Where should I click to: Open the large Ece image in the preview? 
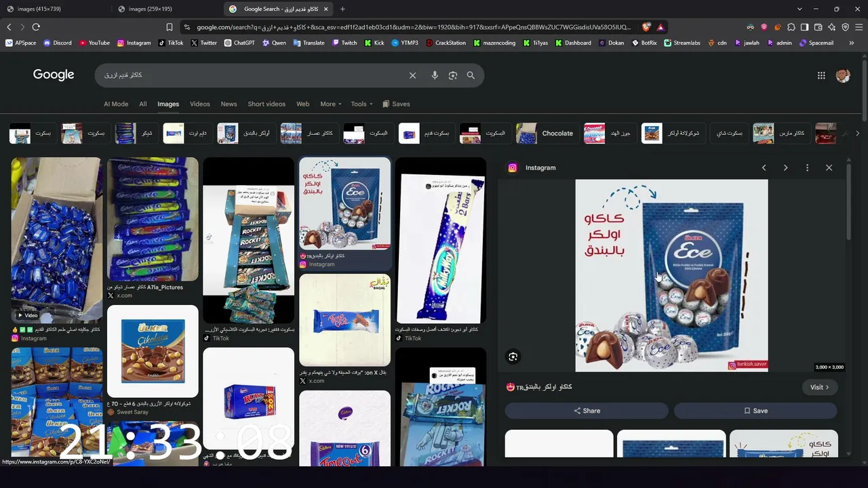(671, 275)
